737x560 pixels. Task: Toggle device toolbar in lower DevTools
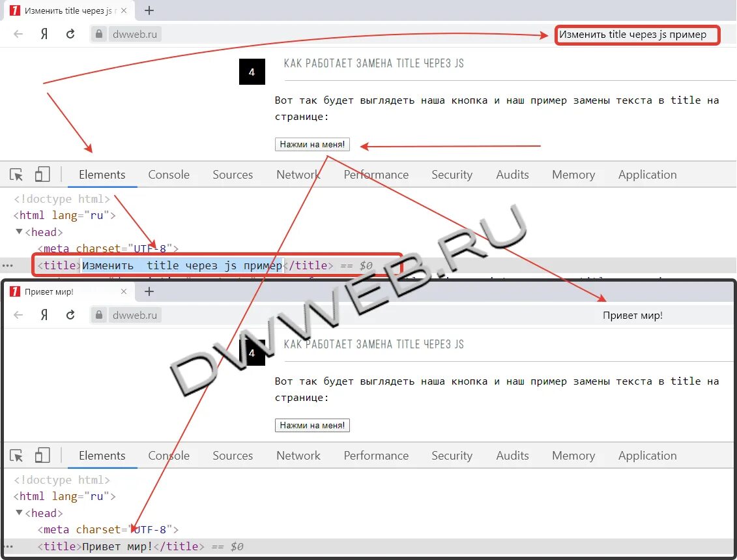pyautogui.click(x=42, y=456)
